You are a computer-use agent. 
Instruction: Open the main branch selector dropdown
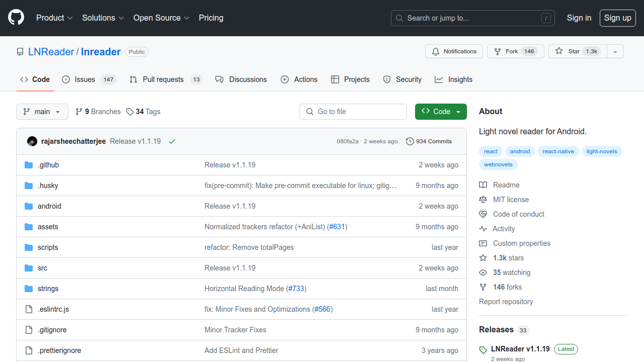(42, 112)
